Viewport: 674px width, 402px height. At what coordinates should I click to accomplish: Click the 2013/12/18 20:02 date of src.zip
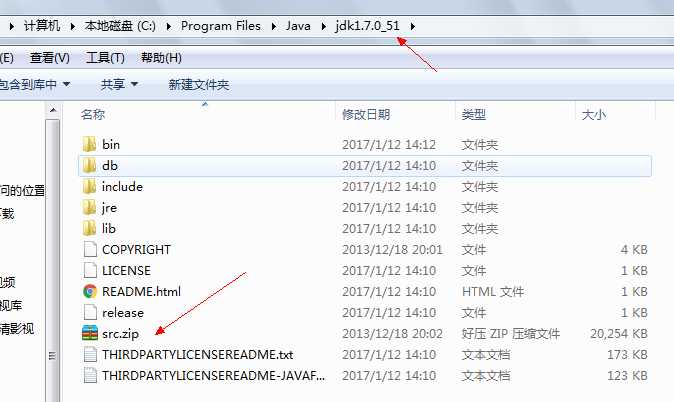pyautogui.click(x=392, y=334)
